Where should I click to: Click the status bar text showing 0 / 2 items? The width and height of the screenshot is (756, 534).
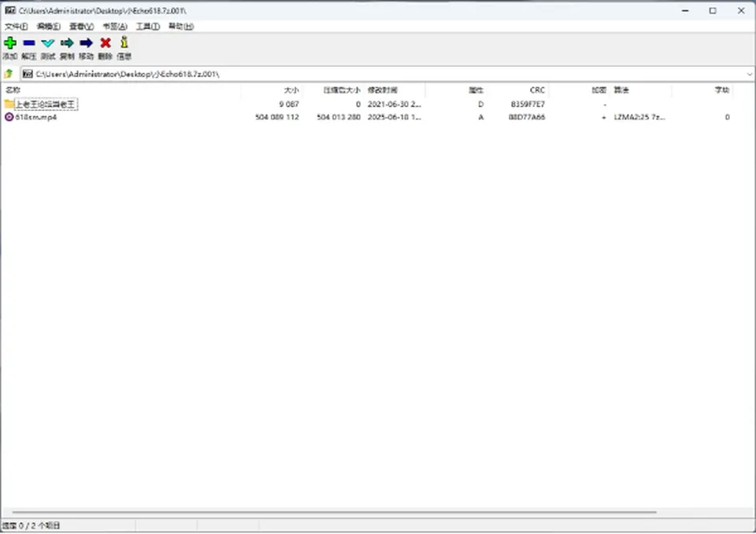[x=31, y=525]
